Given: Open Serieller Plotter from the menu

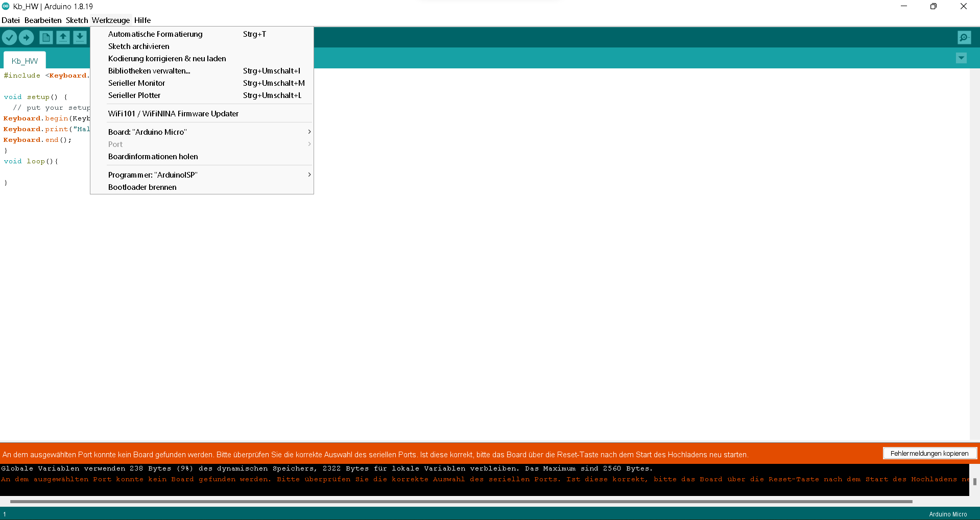Looking at the screenshot, I should [134, 95].
